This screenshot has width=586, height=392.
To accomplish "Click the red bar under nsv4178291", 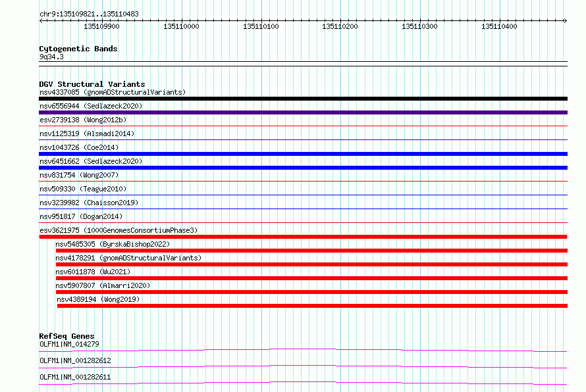I will (x=311, y=264).
